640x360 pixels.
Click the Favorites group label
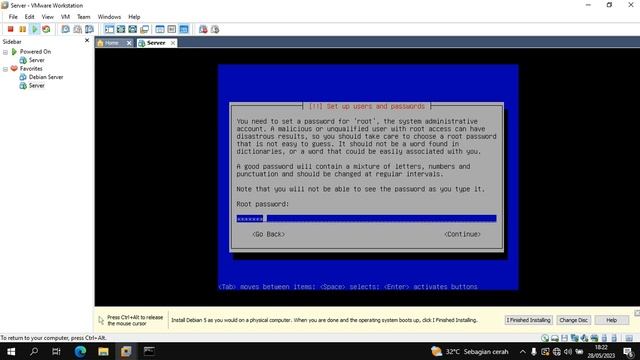coord(31,68)
